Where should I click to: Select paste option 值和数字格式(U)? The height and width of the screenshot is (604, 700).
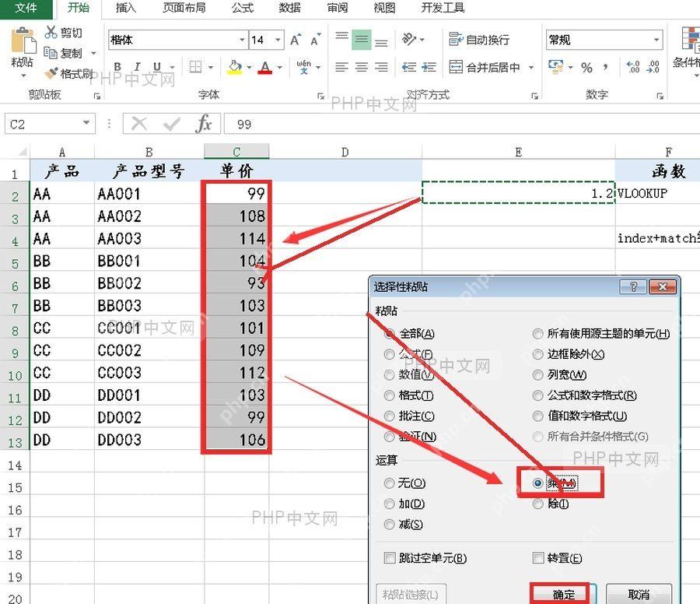[x=580, y=416]
